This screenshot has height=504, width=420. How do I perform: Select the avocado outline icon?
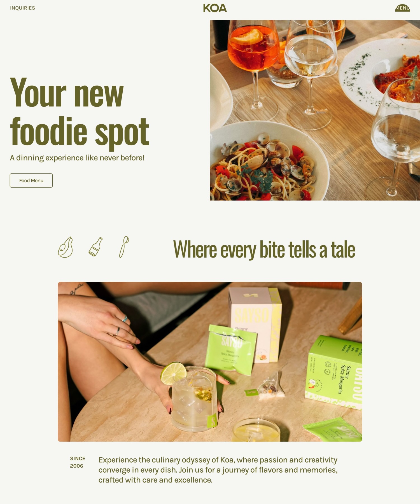pyautogui.click(x=66, y=247)
